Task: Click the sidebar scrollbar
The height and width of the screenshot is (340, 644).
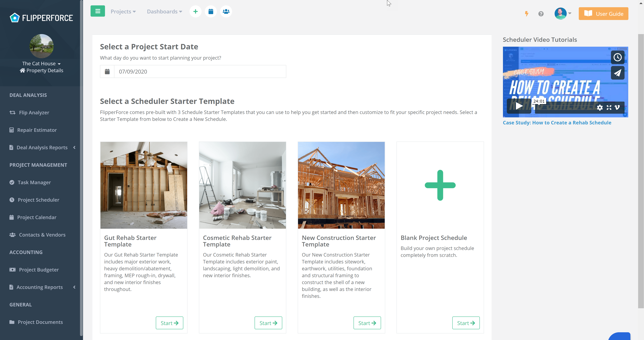Action: (81, 168)
